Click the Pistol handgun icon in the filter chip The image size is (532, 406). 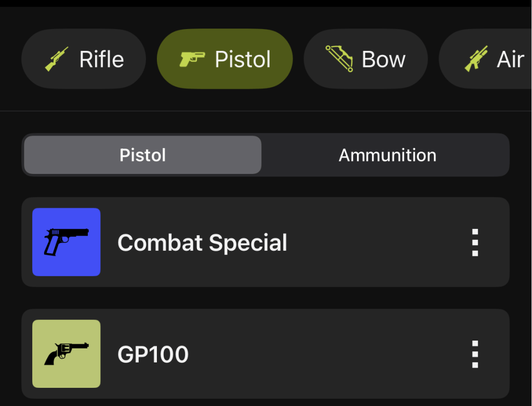[193, 59]
